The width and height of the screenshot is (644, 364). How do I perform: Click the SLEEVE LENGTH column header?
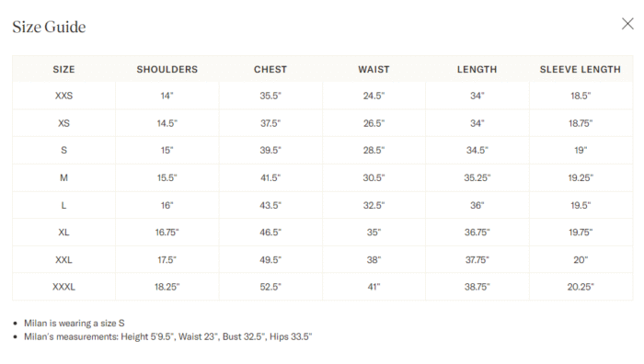(580, 69)
